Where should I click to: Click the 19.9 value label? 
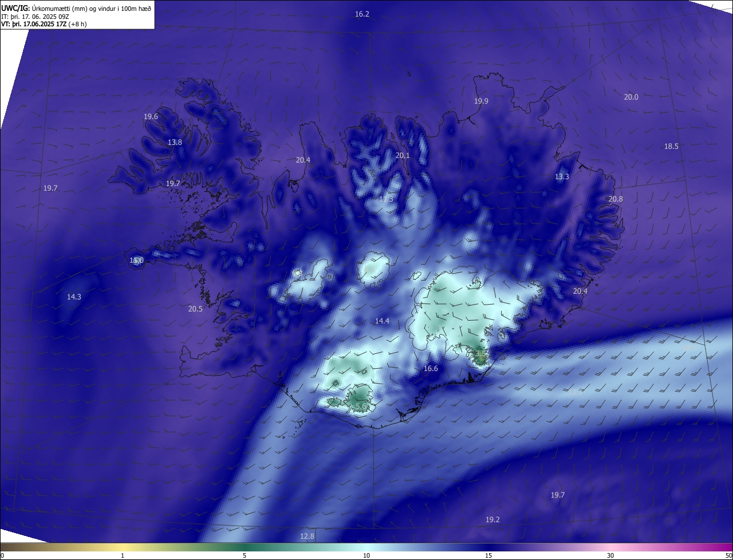pyautogui.click(x=481, y=101)
